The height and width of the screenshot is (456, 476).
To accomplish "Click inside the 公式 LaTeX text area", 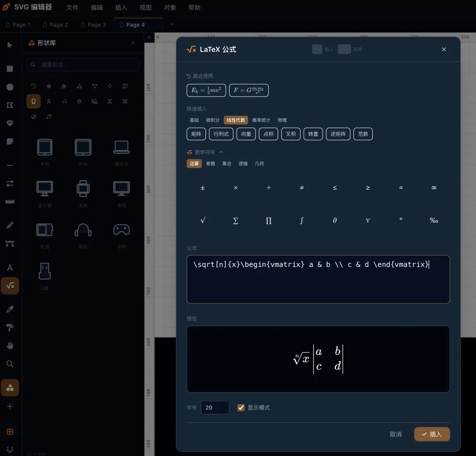I will [318, 279].
